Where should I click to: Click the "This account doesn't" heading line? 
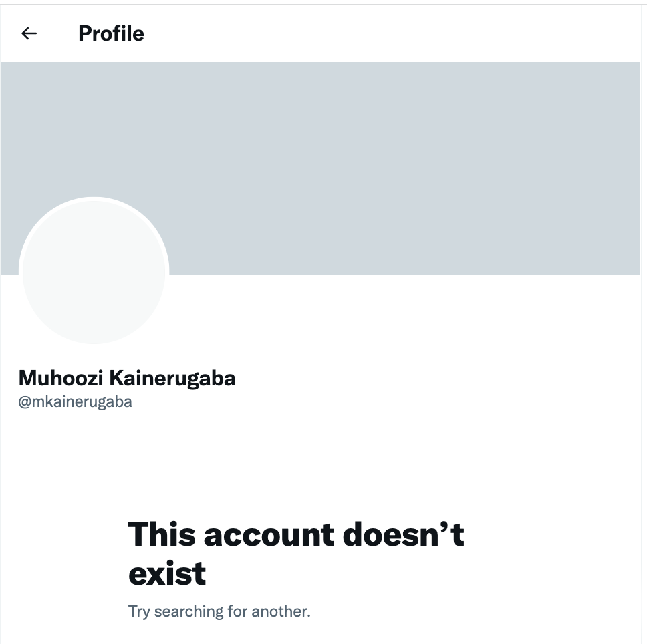pos(295,534)
